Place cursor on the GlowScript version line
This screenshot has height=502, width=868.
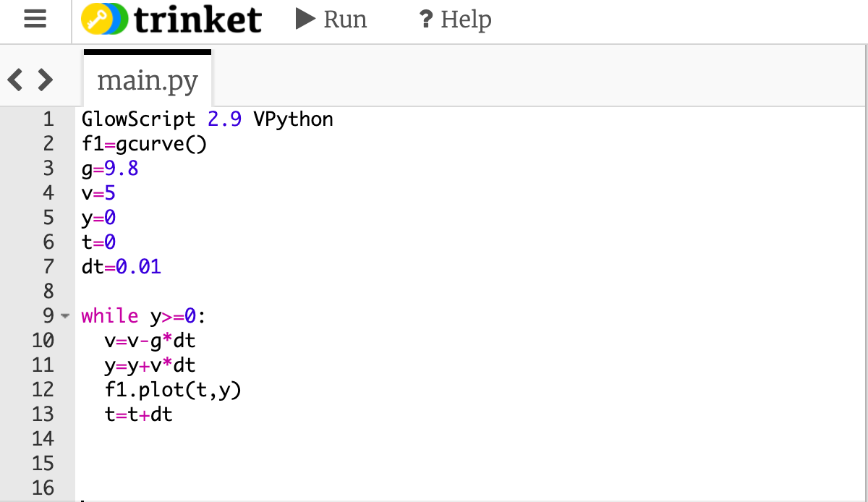[206, 119]
